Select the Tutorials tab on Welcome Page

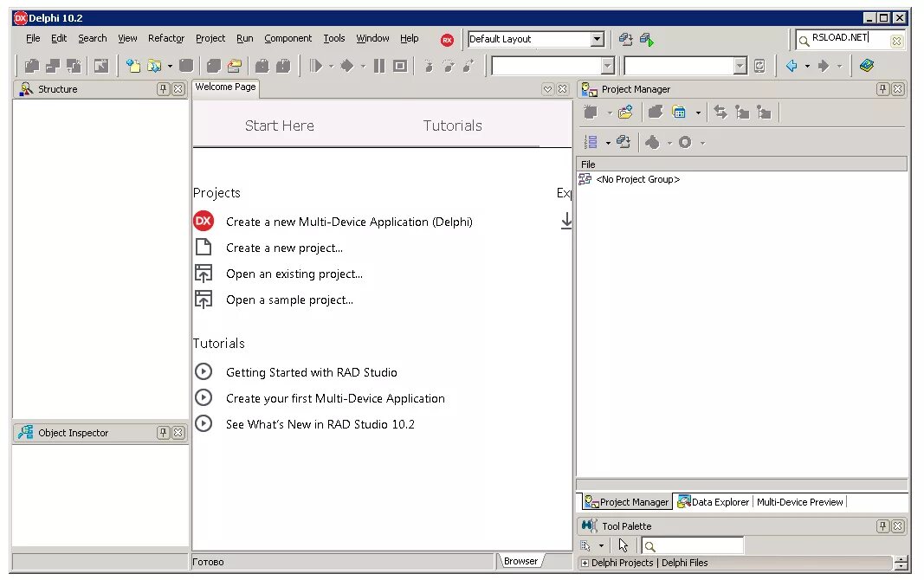tap(452, 126)
